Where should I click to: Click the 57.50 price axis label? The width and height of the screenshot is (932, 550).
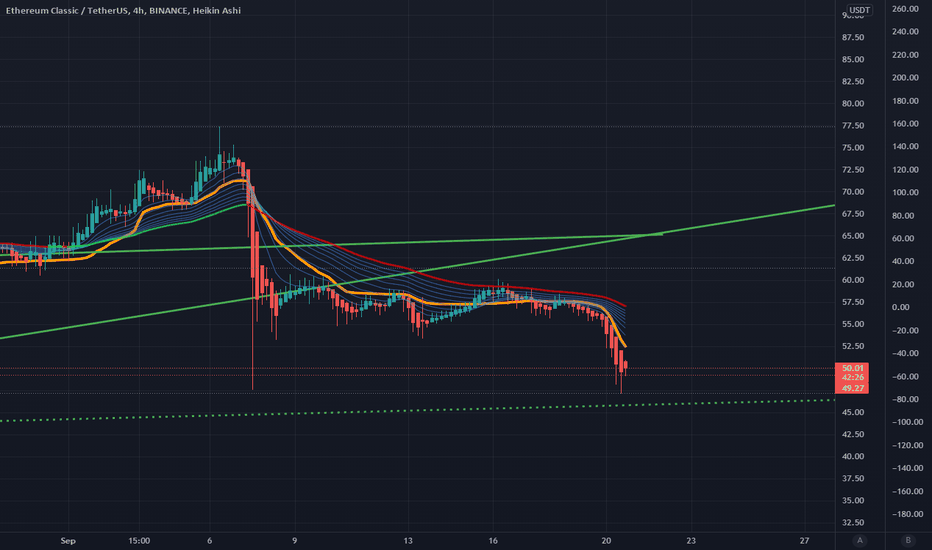point(853,302)
